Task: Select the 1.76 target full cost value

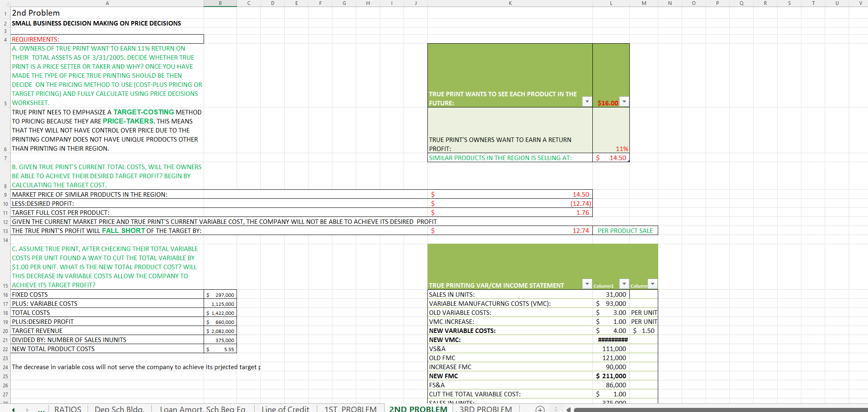Action: 510,212
